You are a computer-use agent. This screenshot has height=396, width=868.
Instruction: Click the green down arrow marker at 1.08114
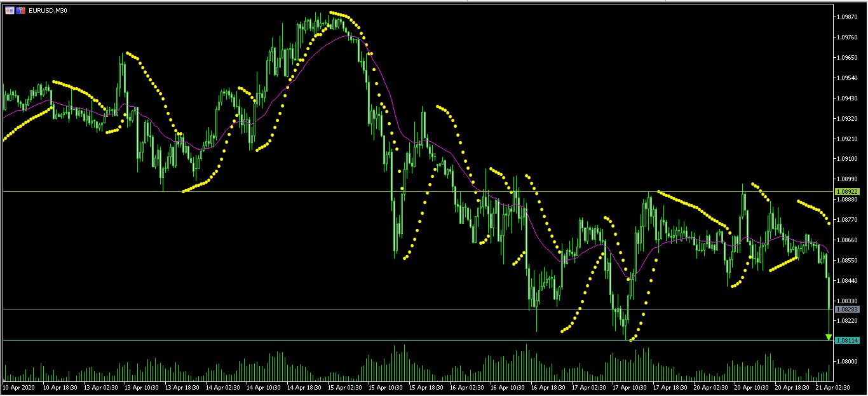(829, 337)
